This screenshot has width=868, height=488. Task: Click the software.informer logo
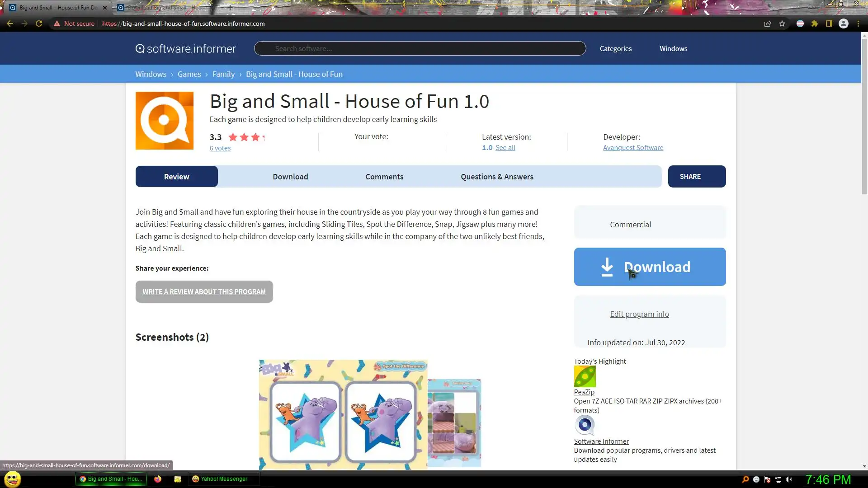coord(186,49)
